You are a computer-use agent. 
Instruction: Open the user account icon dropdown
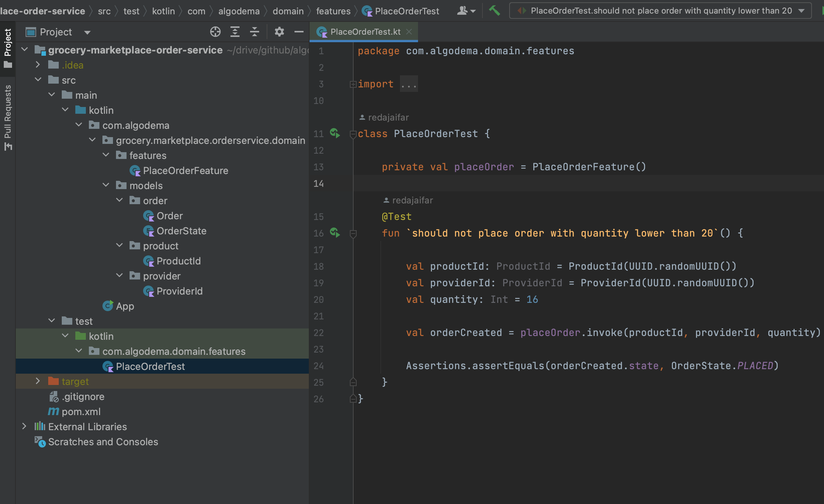click(x=466, y=11)
